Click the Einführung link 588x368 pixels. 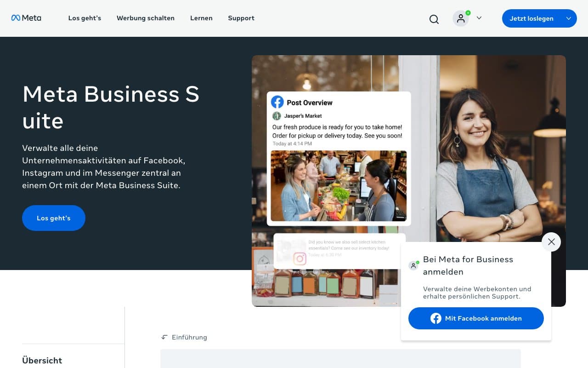point(189,337)
